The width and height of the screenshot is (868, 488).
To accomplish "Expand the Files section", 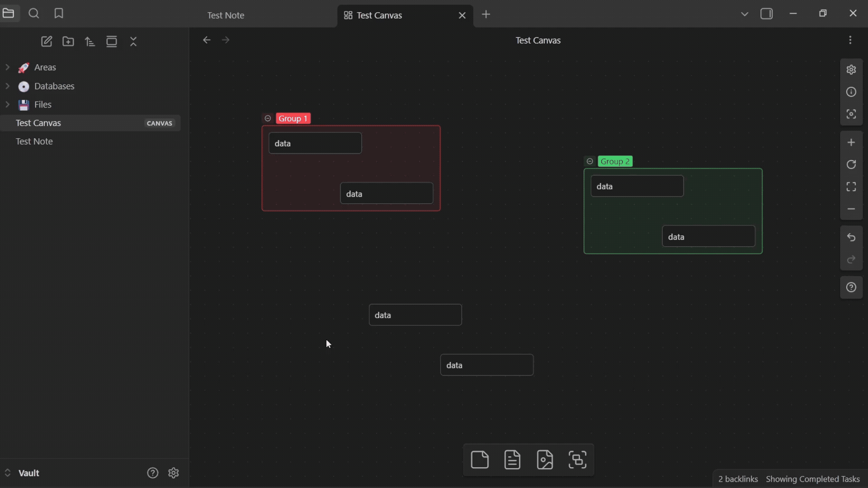I will tap(7, 104).
